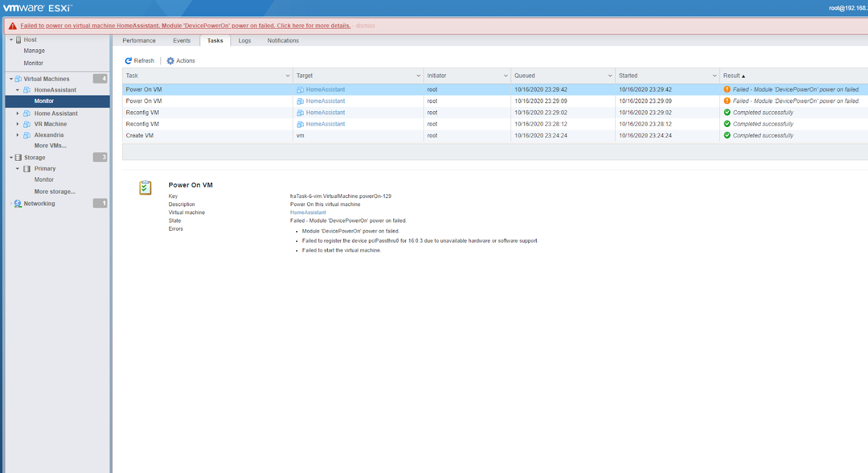Select the Tasks tab
This screenshot has height=473, width=868.
tap(215, 41)
